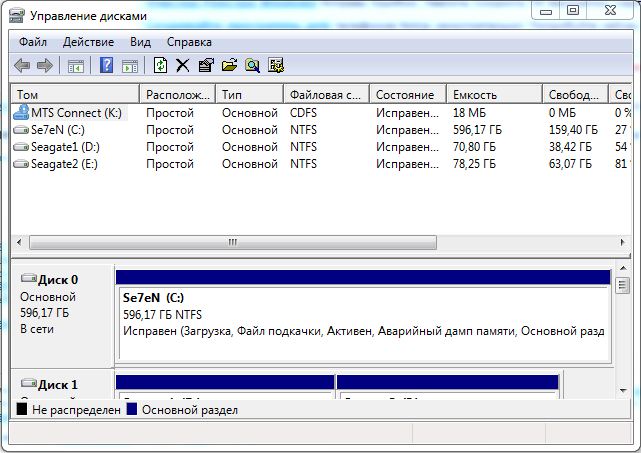Sort by the Емкость column header

tap(494, 95)
